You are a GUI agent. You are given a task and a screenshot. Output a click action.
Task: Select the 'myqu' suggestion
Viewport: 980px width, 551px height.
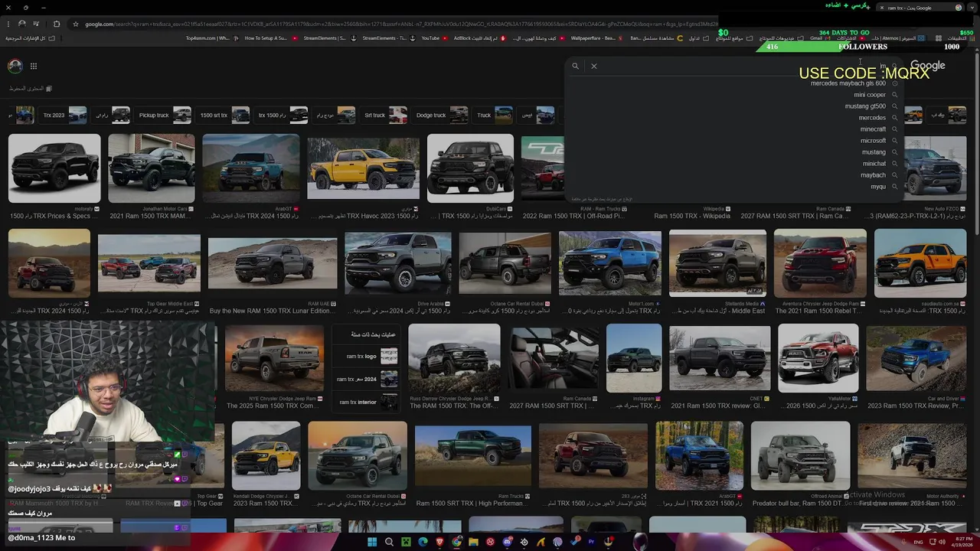(x=878, y=187)
